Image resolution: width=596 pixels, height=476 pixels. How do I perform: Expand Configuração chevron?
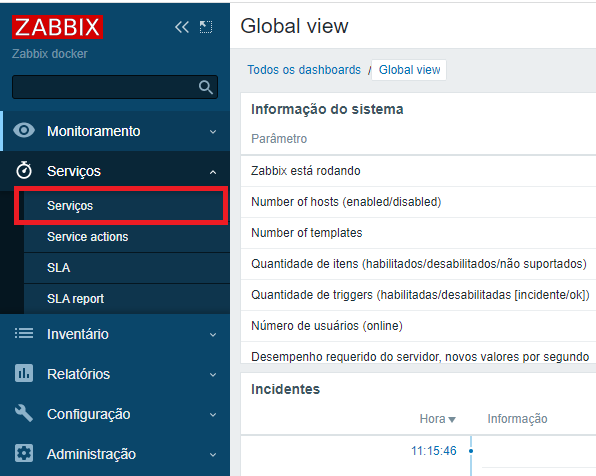coord(213,415)
